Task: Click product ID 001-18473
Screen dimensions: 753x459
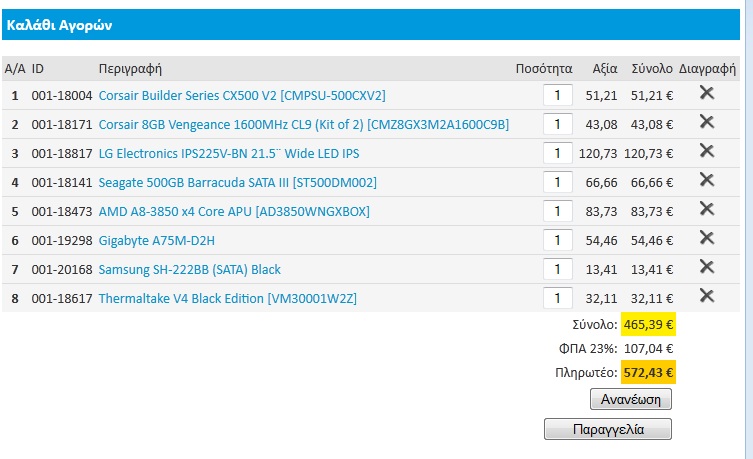Action: pos(62,211)
